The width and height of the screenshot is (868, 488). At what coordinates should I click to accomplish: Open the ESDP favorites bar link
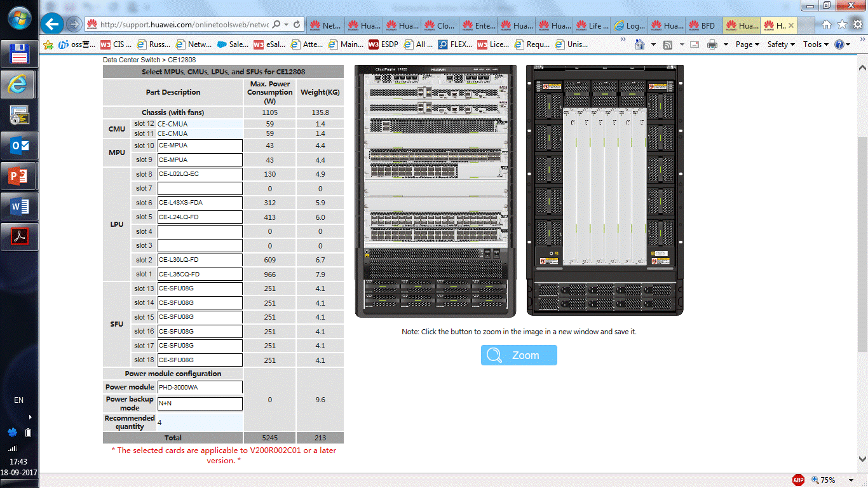[x=384, y=44]
